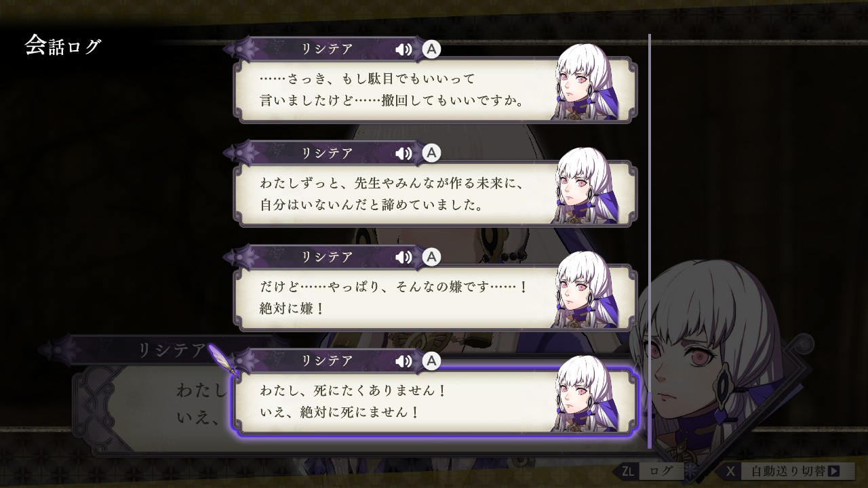
Task: Toggle 自動送り切替 auto-advance
Action: tap(784, 471)
